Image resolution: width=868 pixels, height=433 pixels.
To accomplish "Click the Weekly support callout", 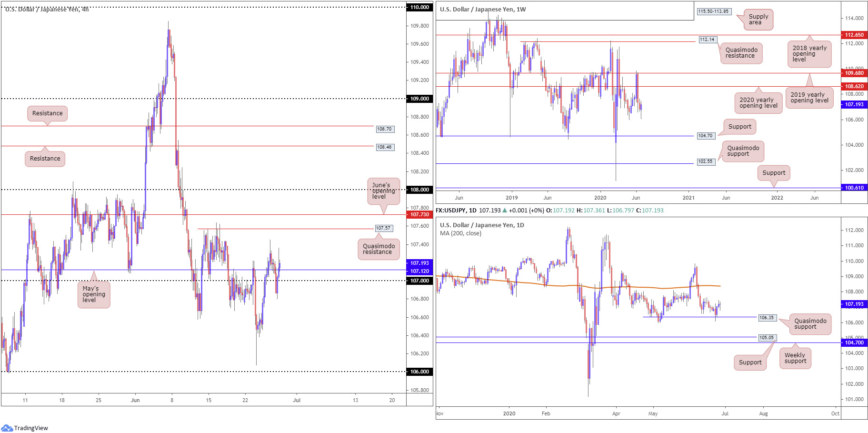I will tap(795, 358).
